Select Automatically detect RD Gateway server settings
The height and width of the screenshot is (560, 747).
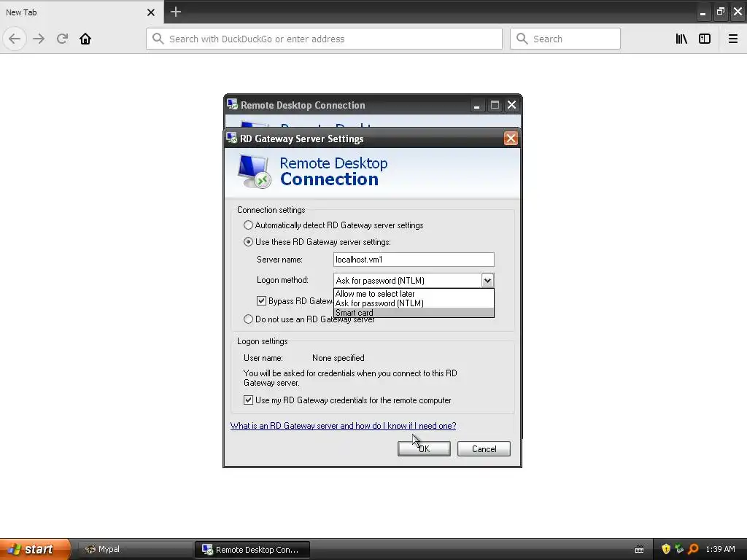(x=248, y=225)
